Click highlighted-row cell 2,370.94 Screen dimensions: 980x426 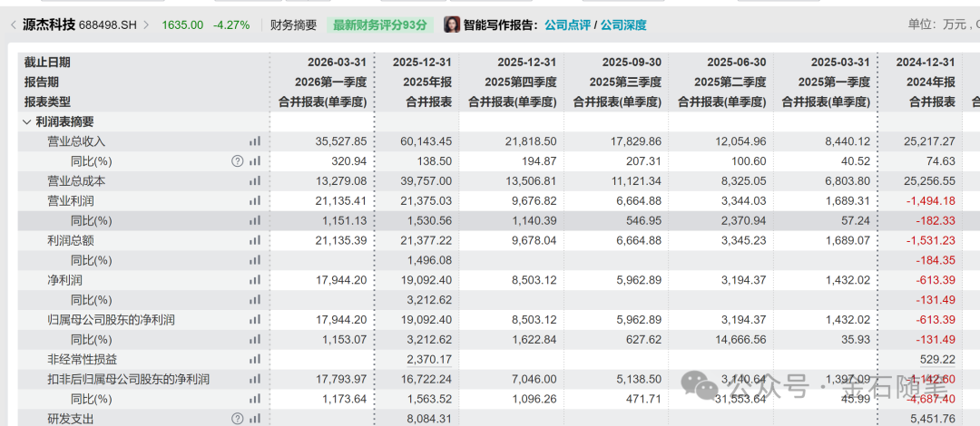(744, 221)
